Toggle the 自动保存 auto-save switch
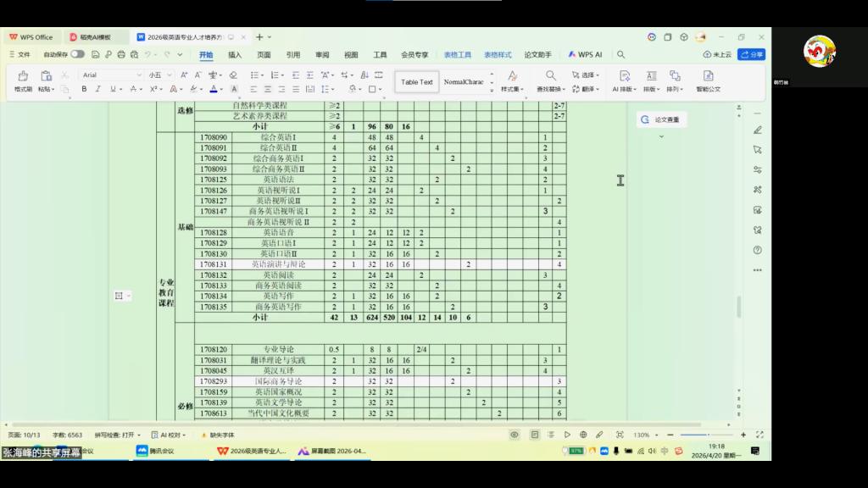868x488 pixels. point(77,54)
